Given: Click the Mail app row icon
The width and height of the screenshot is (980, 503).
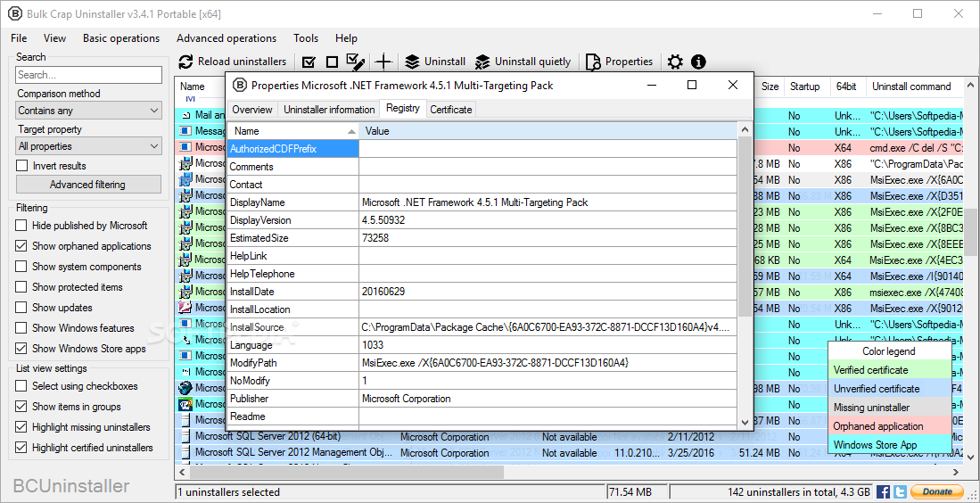Looking at the screenshot, I should point(185,116).
